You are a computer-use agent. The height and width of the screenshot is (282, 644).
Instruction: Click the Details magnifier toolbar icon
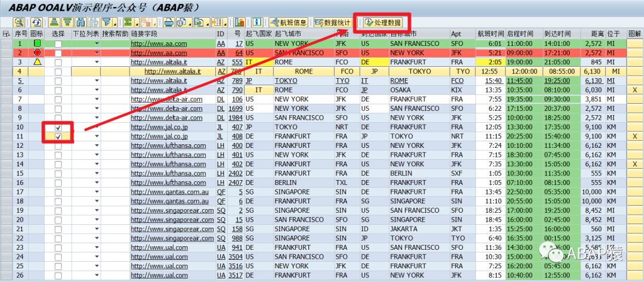[19, 22]
